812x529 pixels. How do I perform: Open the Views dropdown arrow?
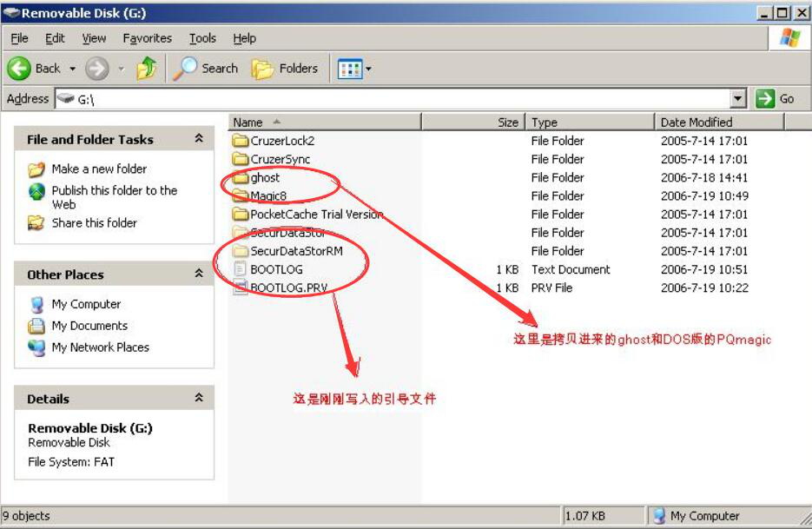click(x=367, y=69)
